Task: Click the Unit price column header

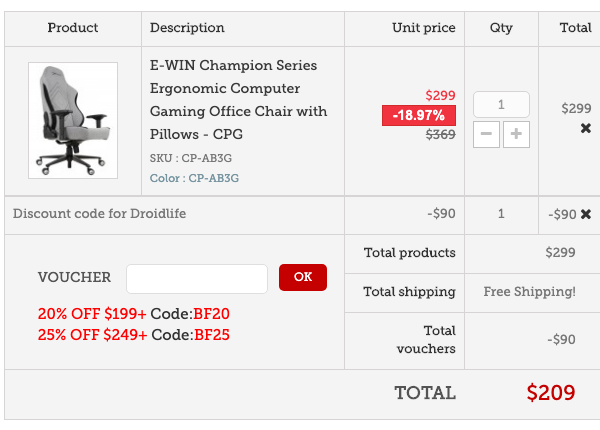Action: pyautogui.click(x=424, y=28)
